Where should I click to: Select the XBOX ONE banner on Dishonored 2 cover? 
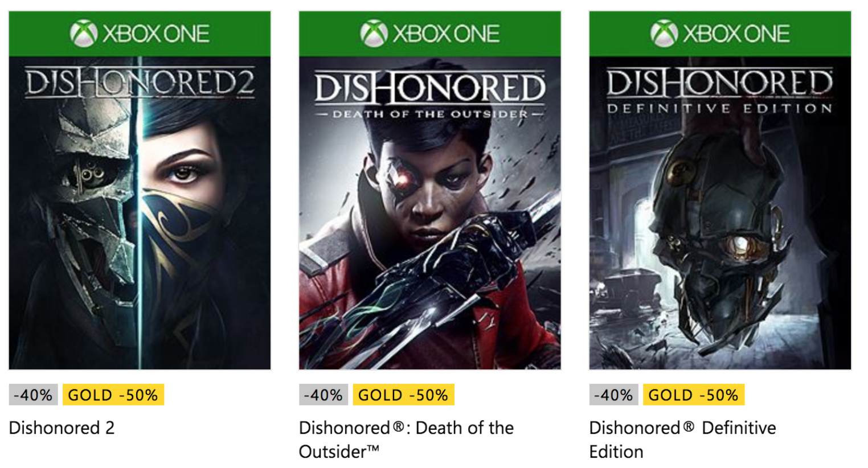click(x=138, y=33)
